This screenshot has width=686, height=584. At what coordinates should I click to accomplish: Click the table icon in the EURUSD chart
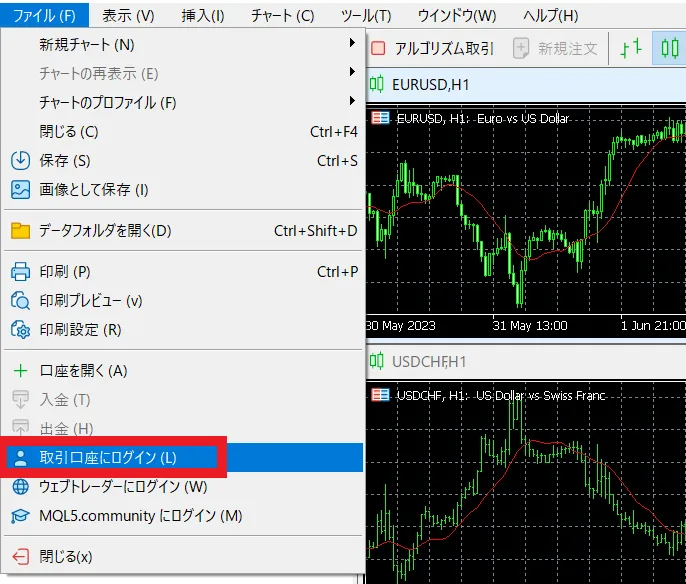coord(380,118)
